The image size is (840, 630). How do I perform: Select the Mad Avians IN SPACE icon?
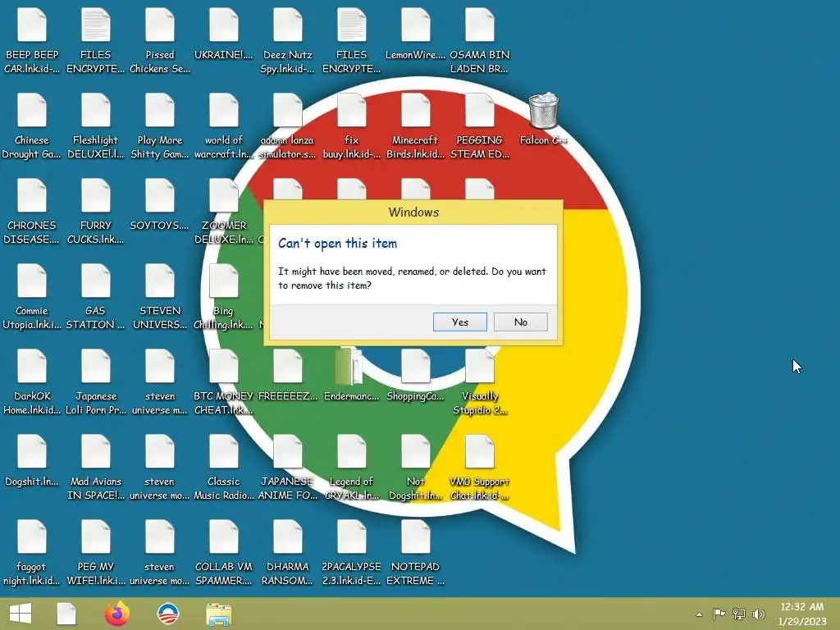(x=95, y=468)
